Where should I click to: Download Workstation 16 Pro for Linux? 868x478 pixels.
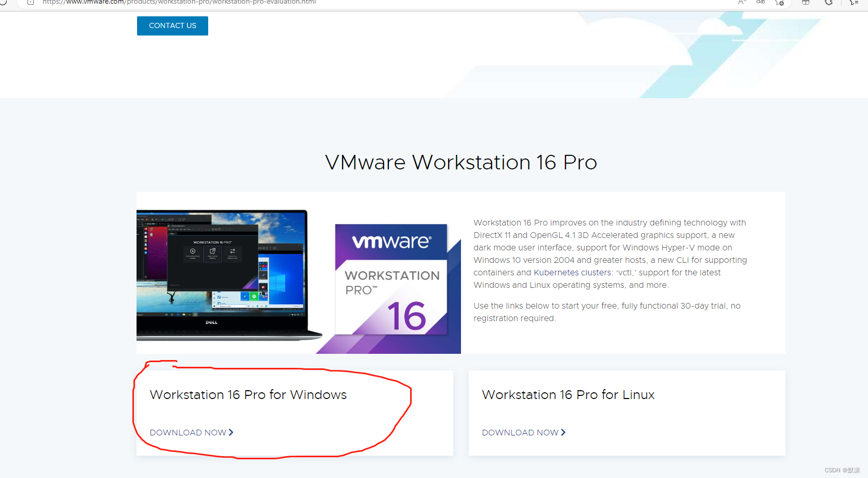[524, 432]
